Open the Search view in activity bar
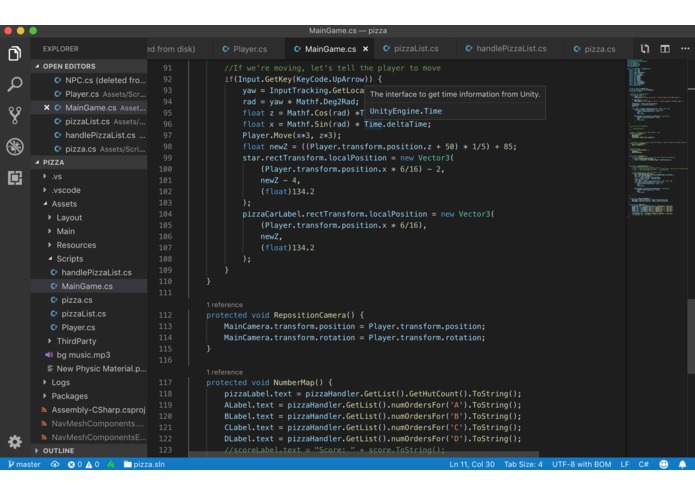Image resolution: width=695 pixels, height=494 pixels. [15, 84]
